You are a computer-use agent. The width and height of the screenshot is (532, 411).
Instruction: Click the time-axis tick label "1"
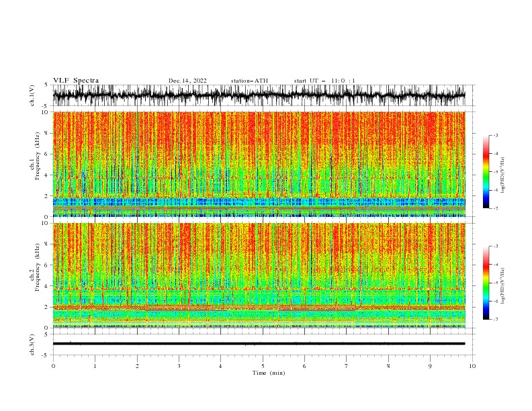tap(95, 366)
